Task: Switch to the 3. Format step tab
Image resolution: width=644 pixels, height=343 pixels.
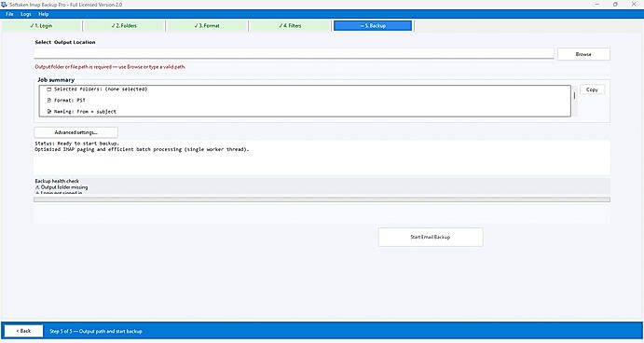Action: [207, 25]
